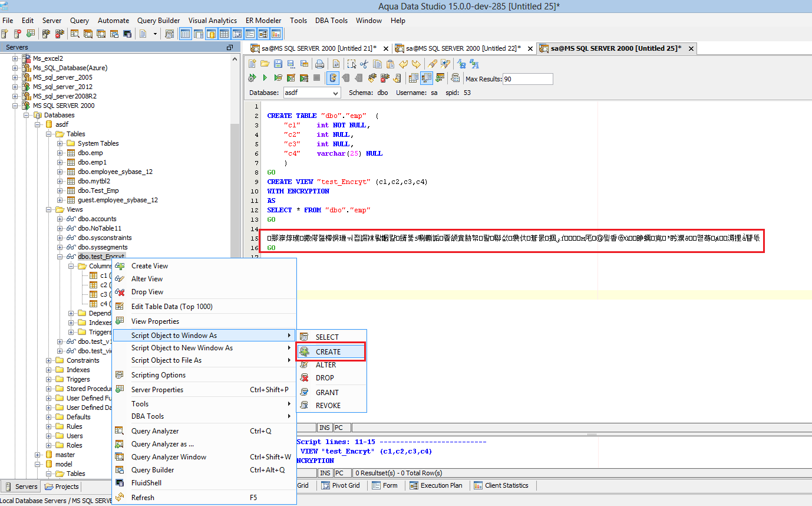Screen dimensions: 812x506
Task: Click the Execute with gear icon
Action: (252, 78)
